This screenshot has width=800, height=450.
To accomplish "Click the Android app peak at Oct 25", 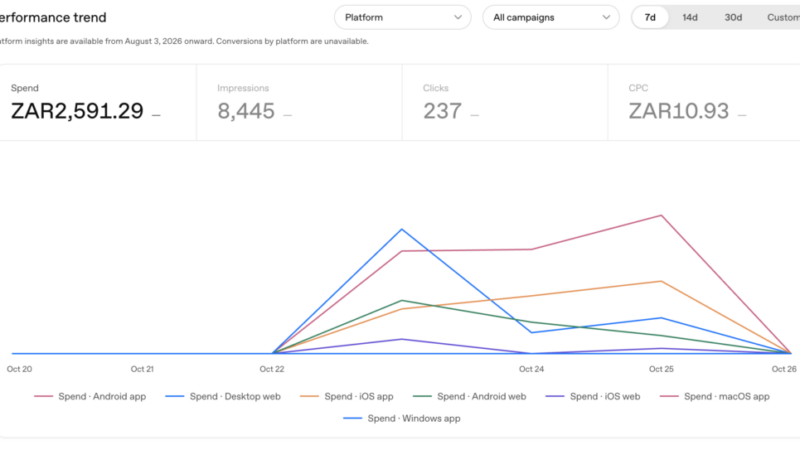I will pos(661,215).
